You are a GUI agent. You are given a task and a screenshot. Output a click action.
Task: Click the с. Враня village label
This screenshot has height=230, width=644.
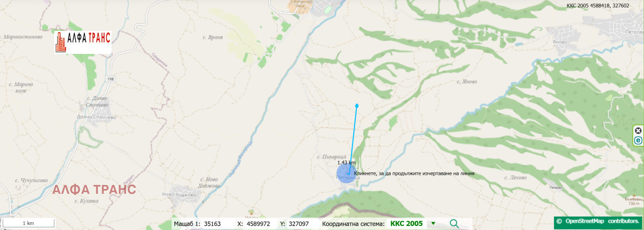point(213,37)
